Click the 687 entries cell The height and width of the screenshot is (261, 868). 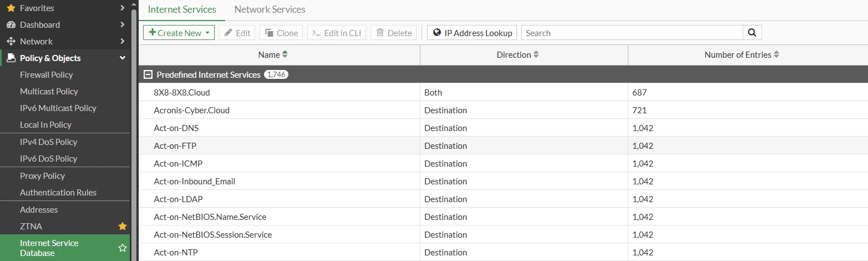748,92
